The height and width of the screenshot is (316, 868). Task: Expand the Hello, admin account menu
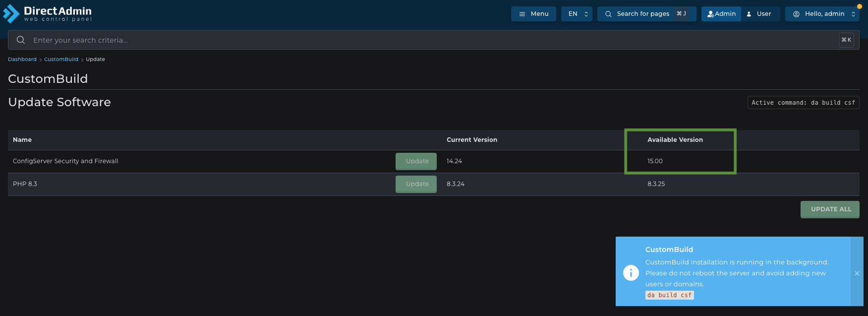(822, 14)
